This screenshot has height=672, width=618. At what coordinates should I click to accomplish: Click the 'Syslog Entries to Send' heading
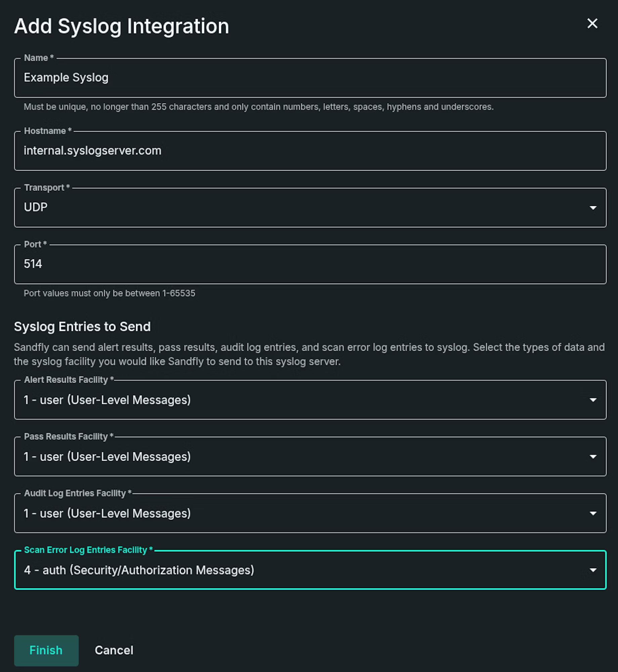pyautogui.click(x=82, y=327)
